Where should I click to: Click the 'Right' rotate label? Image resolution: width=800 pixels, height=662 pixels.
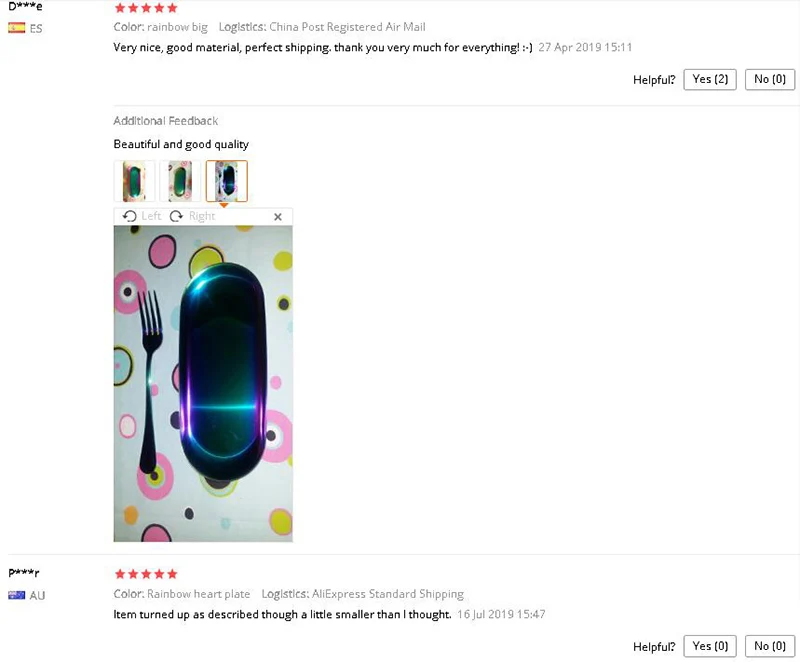click(x=202, y=216)
